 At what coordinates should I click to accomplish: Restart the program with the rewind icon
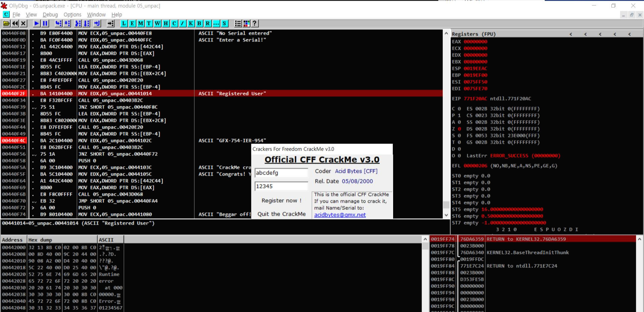[x=15, y=23]
